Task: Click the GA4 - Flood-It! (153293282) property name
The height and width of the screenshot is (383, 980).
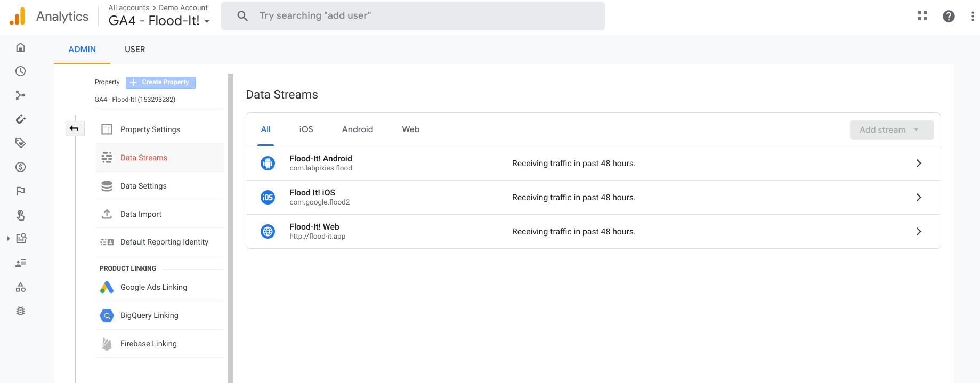Action: click(x=135, y=100)
